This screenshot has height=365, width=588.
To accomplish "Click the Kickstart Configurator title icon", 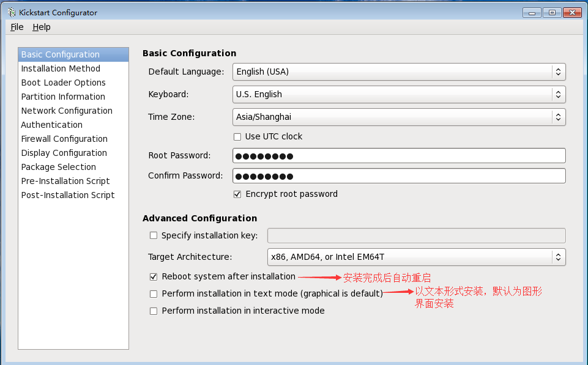I will tap(12, 12).
